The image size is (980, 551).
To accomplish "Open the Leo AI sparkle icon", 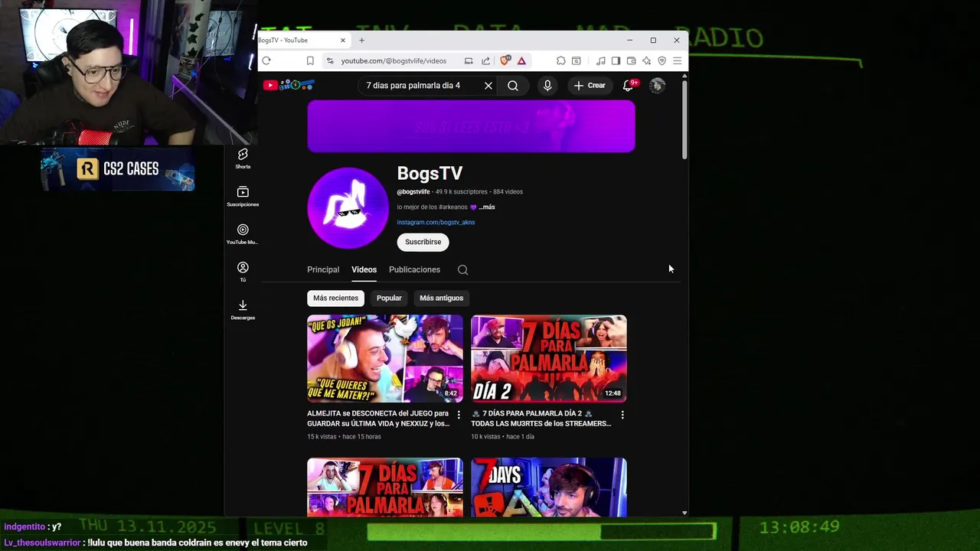I will click(x=646, y=61).
